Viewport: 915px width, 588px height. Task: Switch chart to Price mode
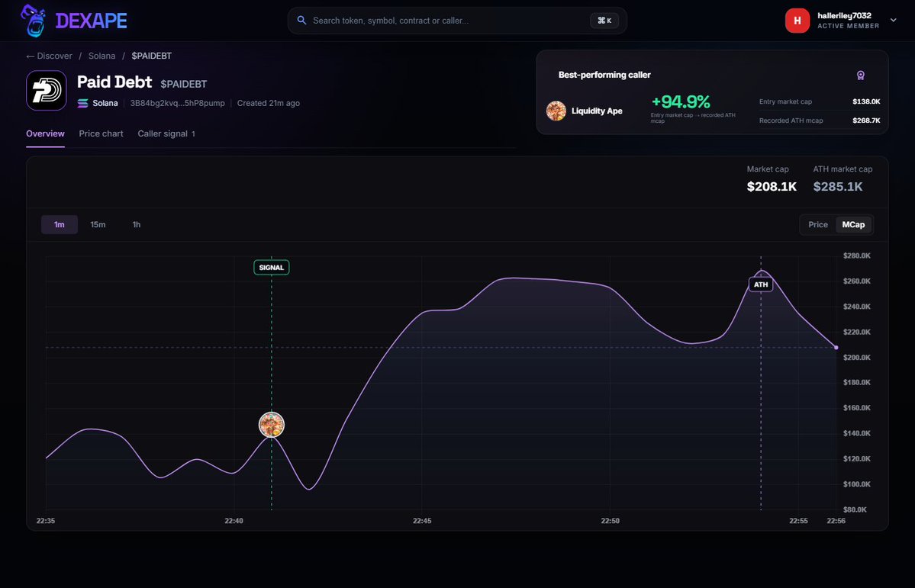pos(818,224)
